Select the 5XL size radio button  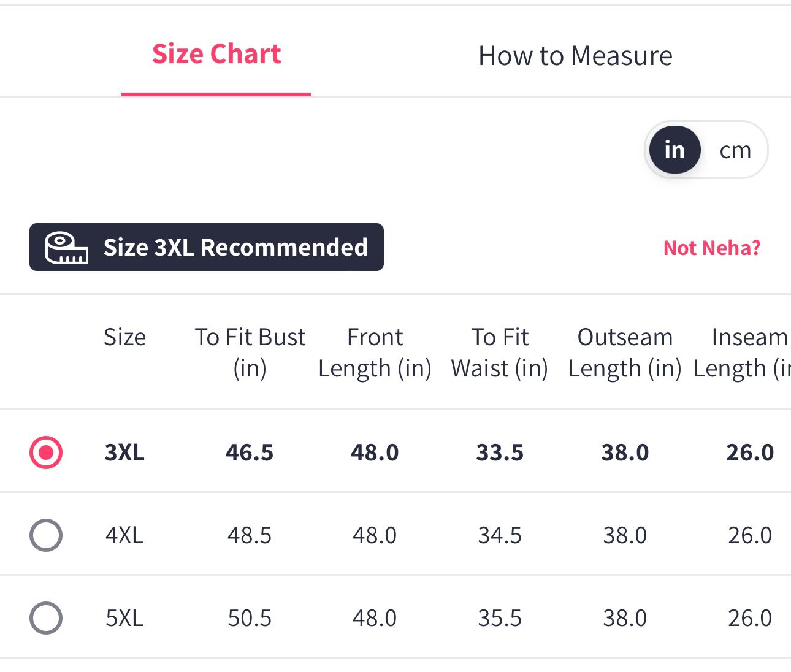point(46,618)
